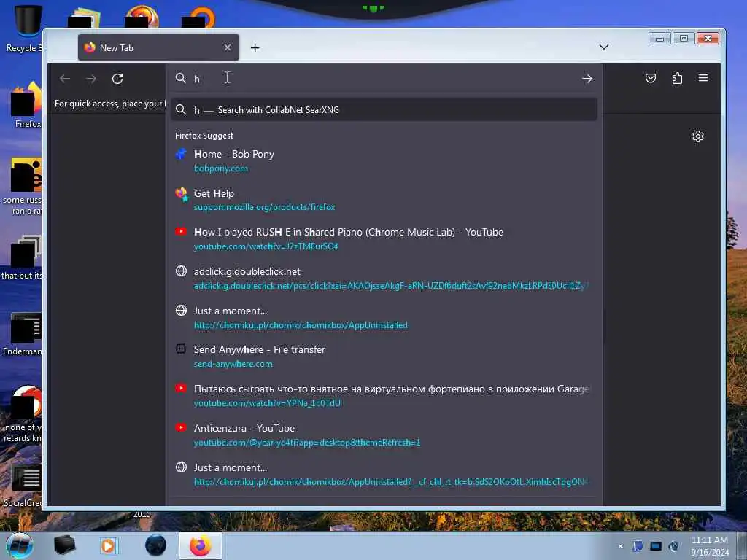Click the youtube.com/@year-yo4ti URL
The height and width of the screenshot is (560, 747).
tap(307, 443)
